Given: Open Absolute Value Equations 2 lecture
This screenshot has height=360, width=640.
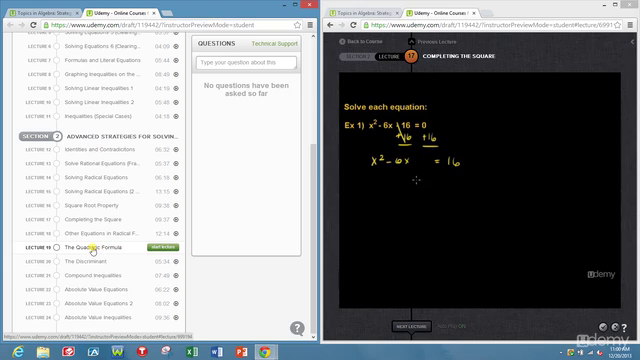Looking at the screenshot, I should 99,304.
